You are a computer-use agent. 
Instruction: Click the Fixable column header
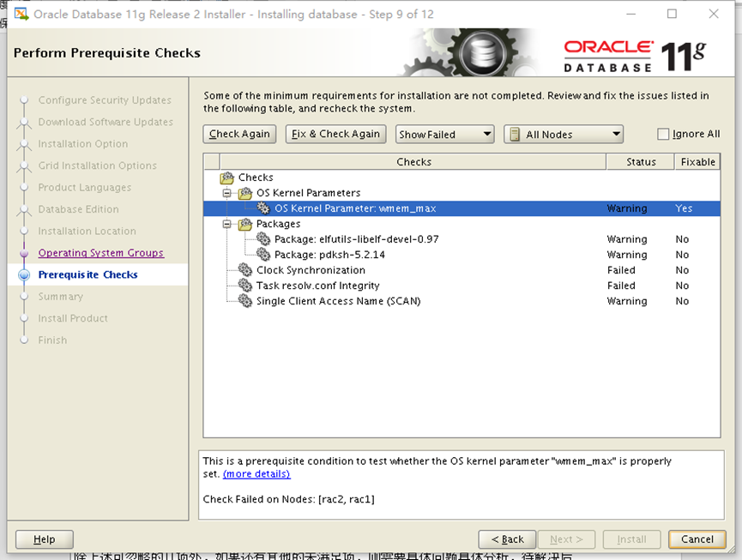pos(697,162)
